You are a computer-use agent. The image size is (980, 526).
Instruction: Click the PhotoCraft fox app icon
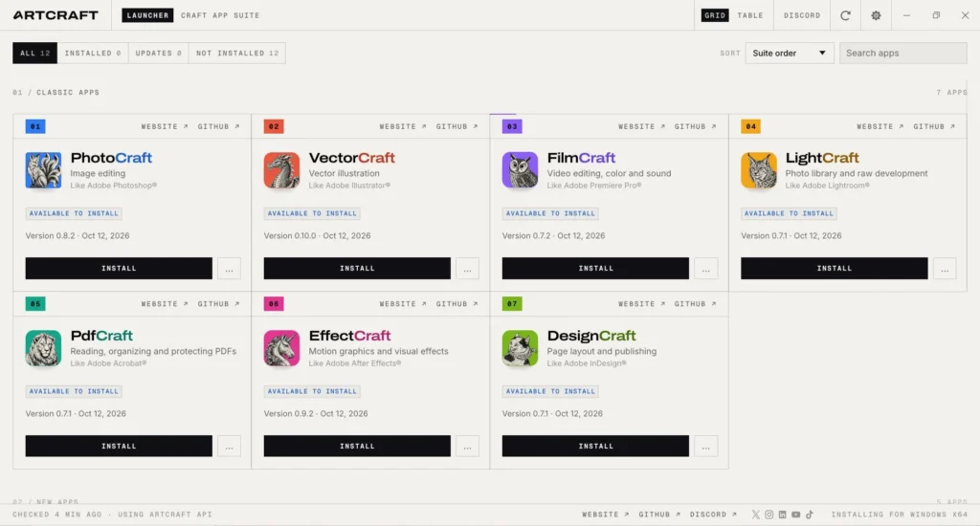click(x=43, y=170)
